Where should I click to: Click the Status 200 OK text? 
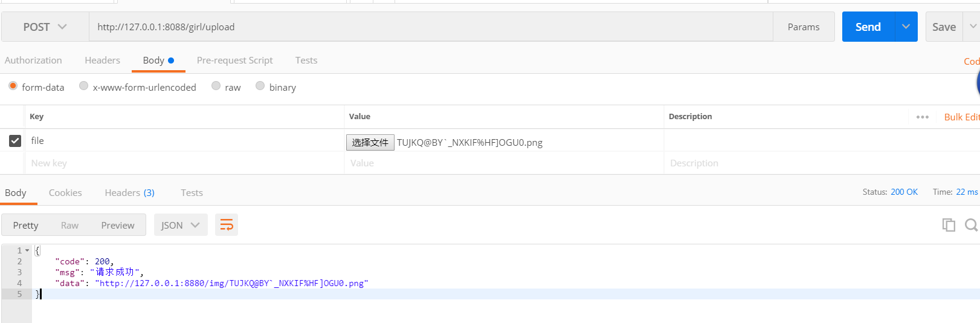click(890, 192)
